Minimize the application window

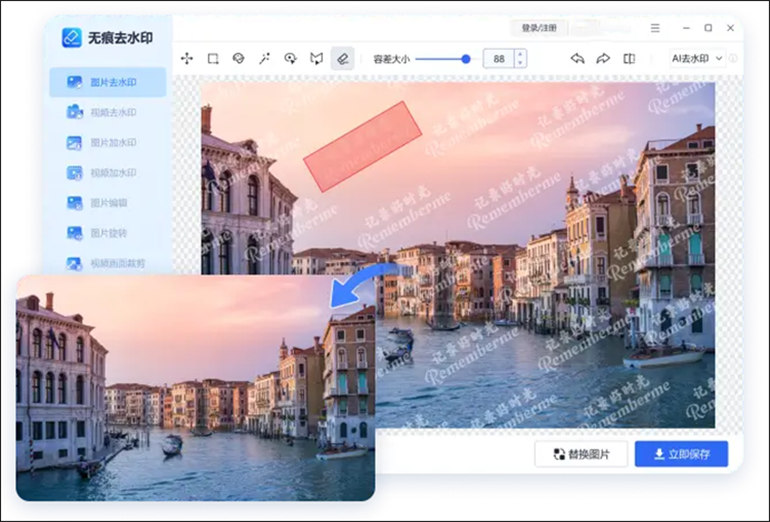point(686,28)
